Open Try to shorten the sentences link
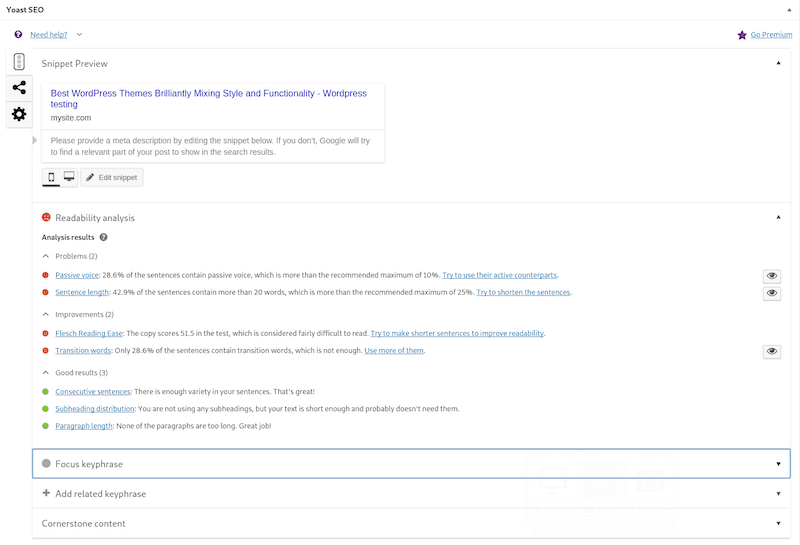Screen dimensions: 800x545 523,292
